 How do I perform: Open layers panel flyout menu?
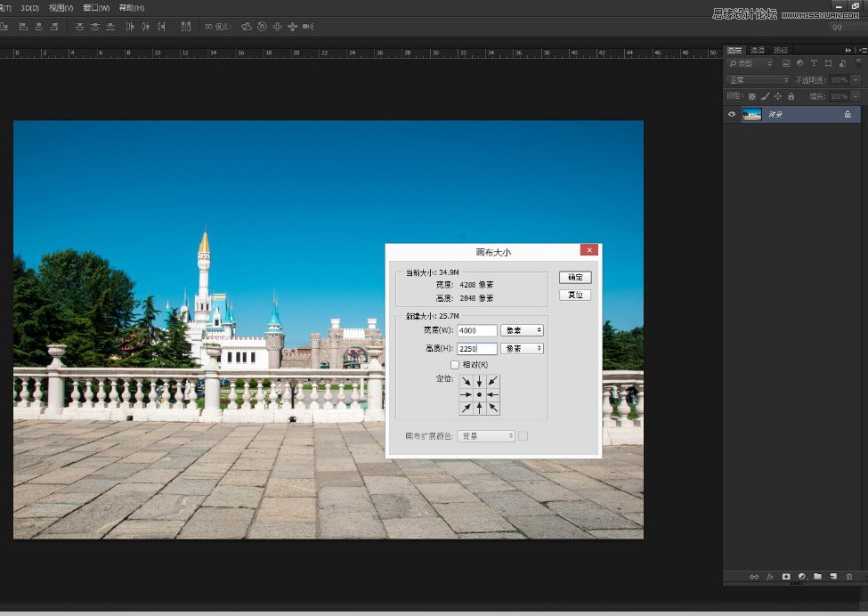863,50
